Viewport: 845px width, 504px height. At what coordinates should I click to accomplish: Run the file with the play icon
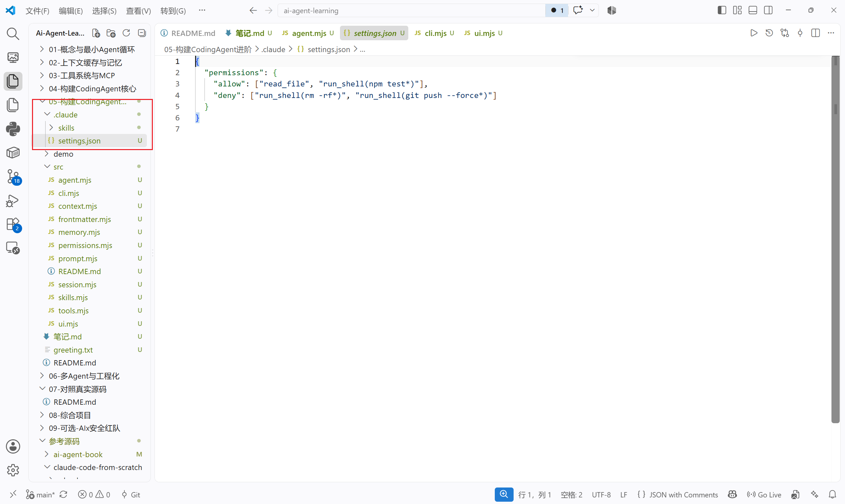(754, 33)
